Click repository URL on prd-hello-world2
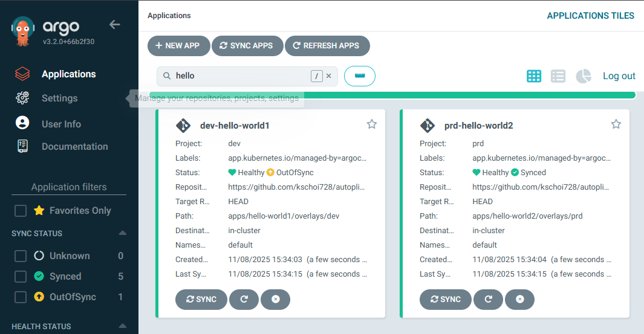The height and width of the screenshot is (334, 644). [x=541, y=187]
